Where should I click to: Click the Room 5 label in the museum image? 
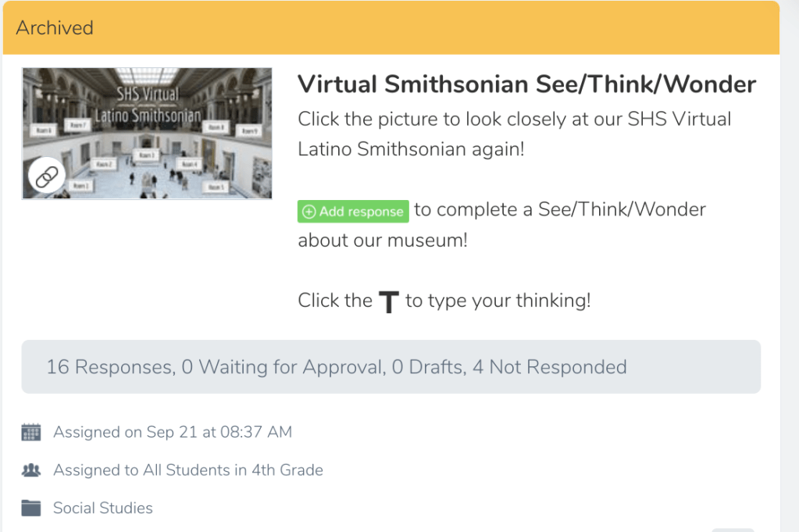coord(216,187)
